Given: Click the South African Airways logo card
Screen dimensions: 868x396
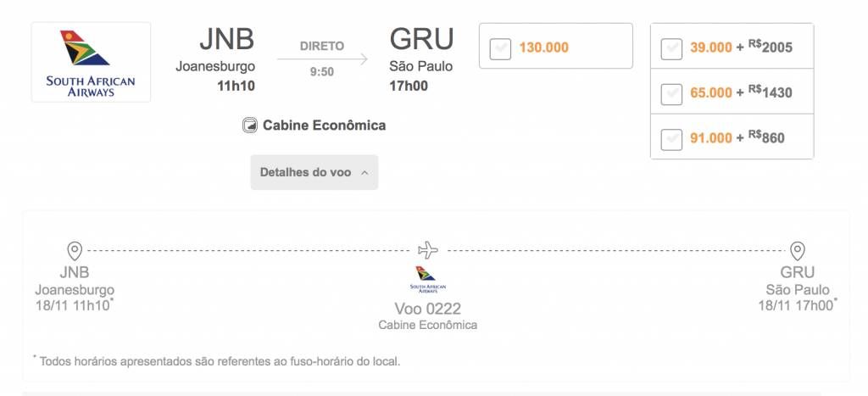Looking at the screenshot, I should [91, 62].
